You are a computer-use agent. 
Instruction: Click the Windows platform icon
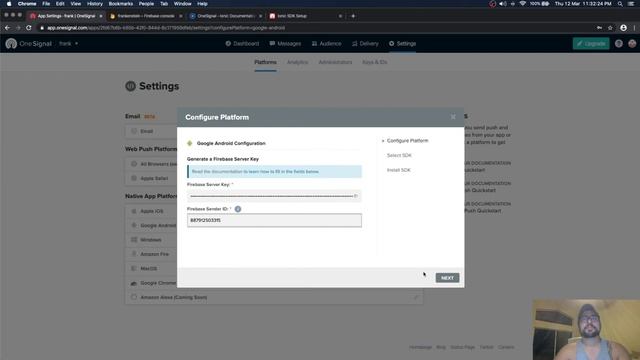(134, 240)
